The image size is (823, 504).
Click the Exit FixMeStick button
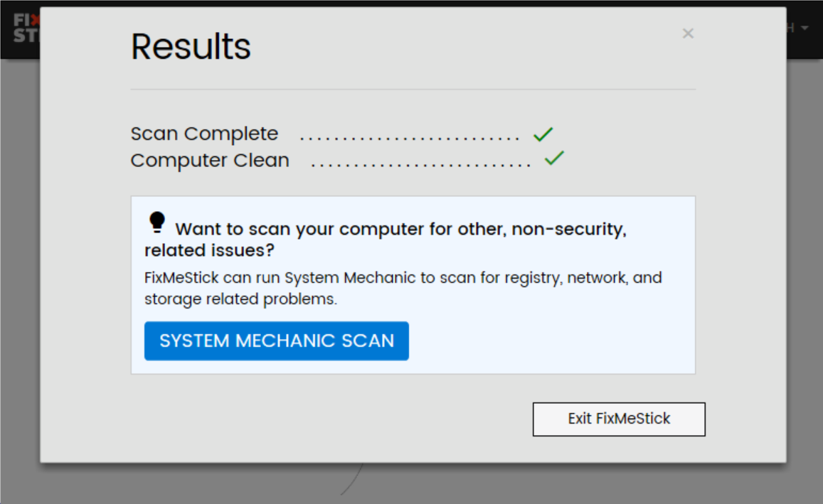click(x=619, y=419)
